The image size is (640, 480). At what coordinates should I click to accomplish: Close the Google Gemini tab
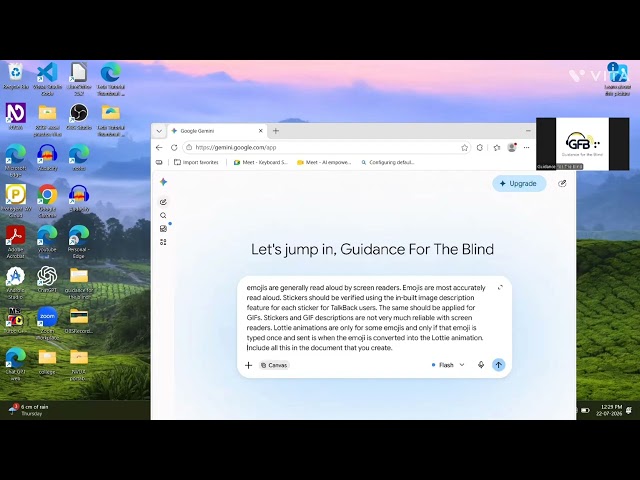(x=260, y=131)
